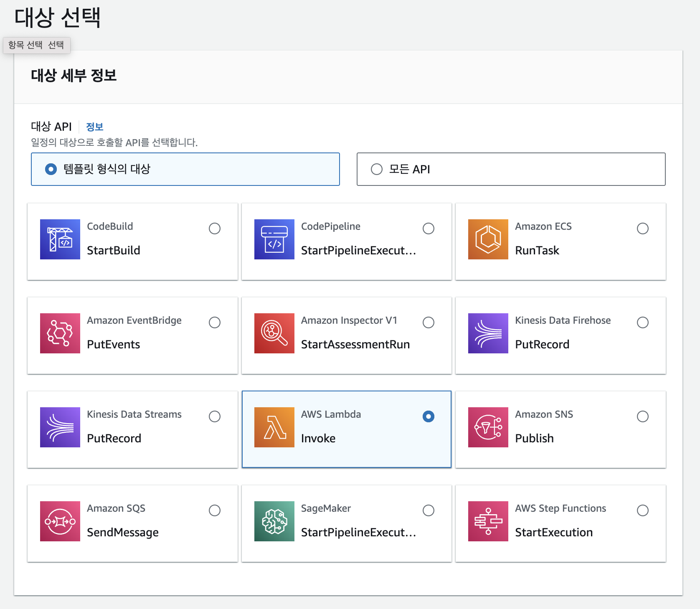Select the Amazon Inspector V1 radio button

[x=429, y=322]
